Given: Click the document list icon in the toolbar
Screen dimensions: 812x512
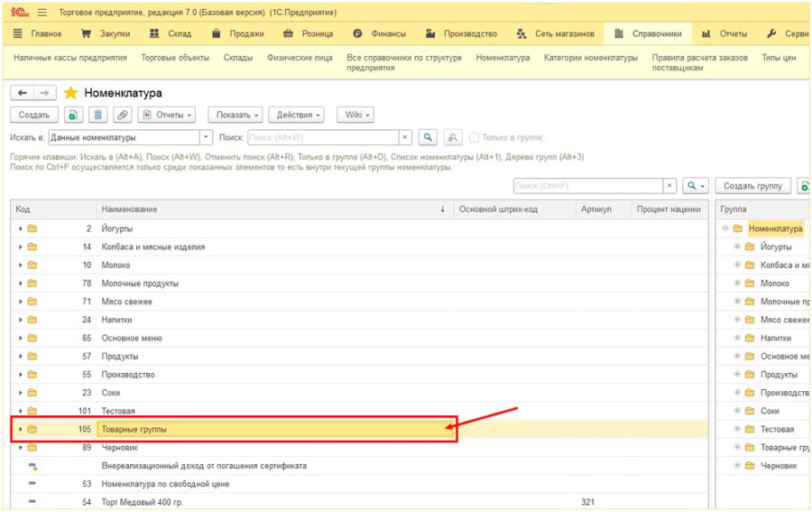Looking at the screenshot, I should coord(97,115).
